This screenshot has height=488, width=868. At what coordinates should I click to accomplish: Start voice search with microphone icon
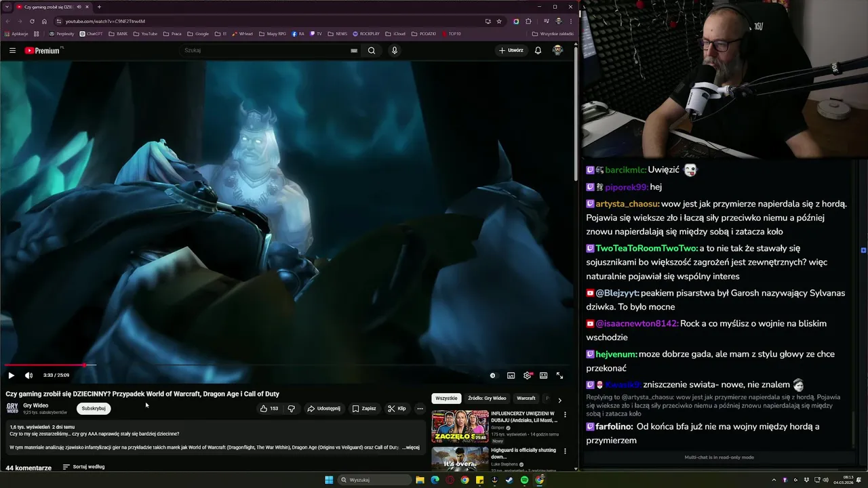point(394,50)
